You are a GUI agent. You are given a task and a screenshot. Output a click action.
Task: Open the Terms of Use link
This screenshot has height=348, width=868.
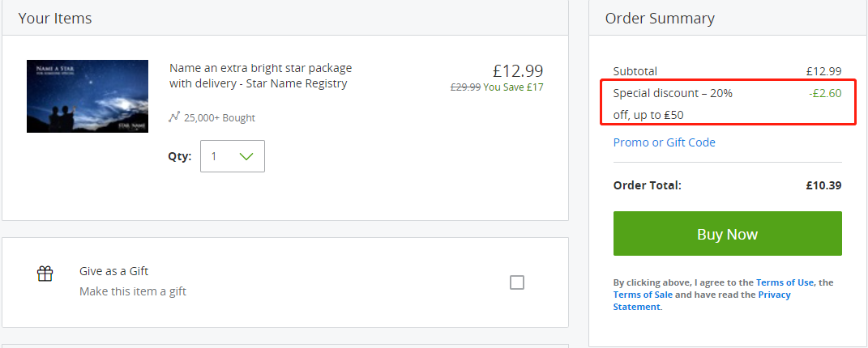pos(785,282)
